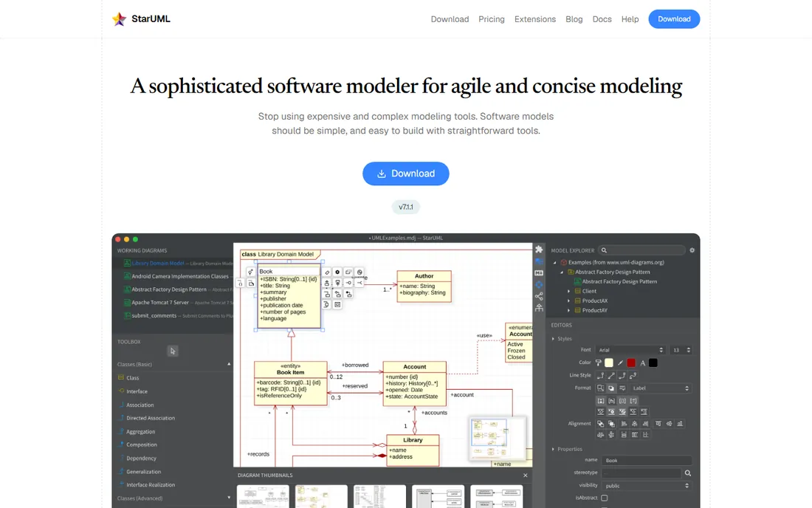Select the Aggregation tool

point(137,431)
